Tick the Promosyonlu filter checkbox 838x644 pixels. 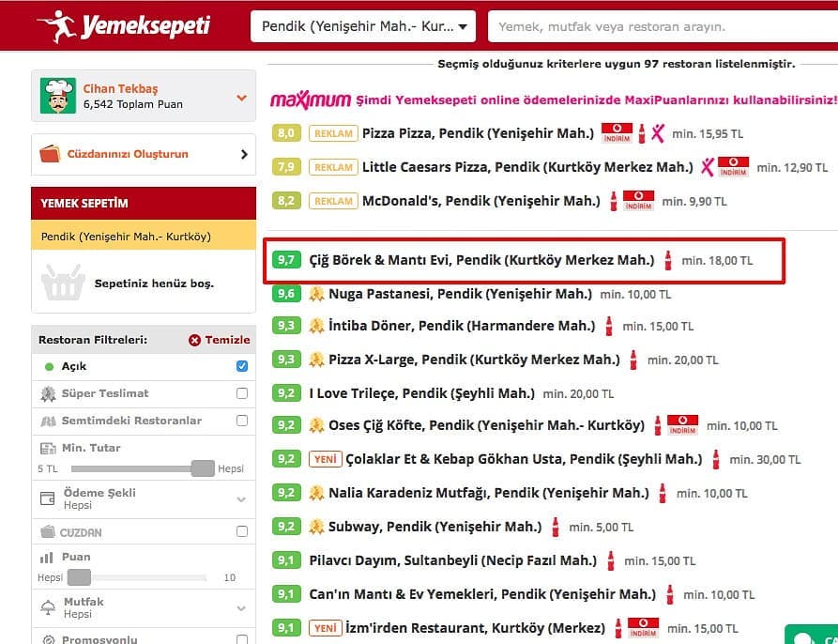(x=242, y=639)
